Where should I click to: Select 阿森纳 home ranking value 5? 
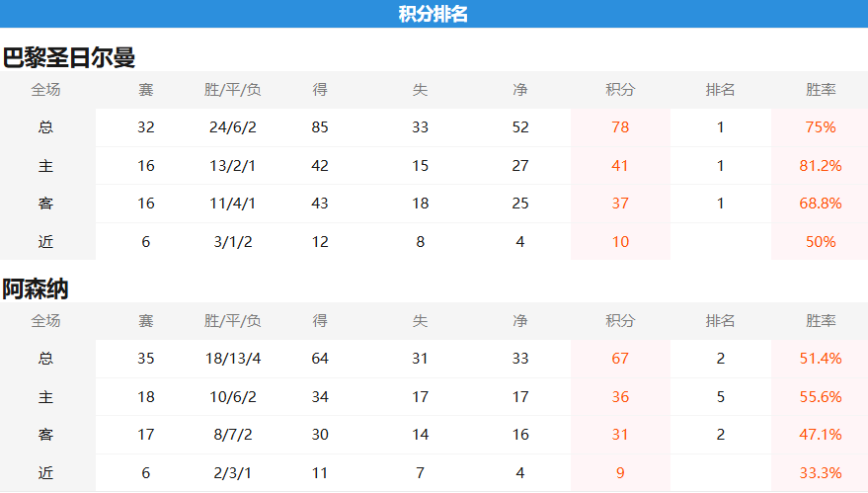pyautogui.click(x=721, y=397)
